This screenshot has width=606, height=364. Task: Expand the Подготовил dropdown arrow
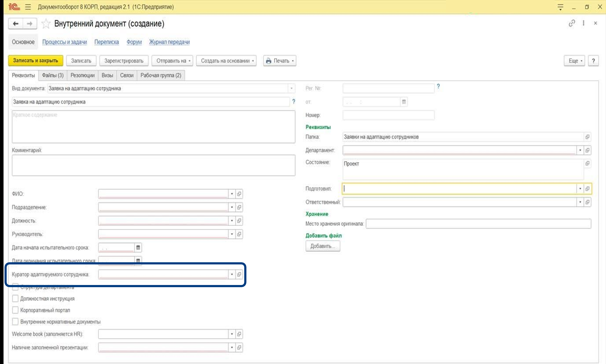pyautogui.click(x=580, y=189)
